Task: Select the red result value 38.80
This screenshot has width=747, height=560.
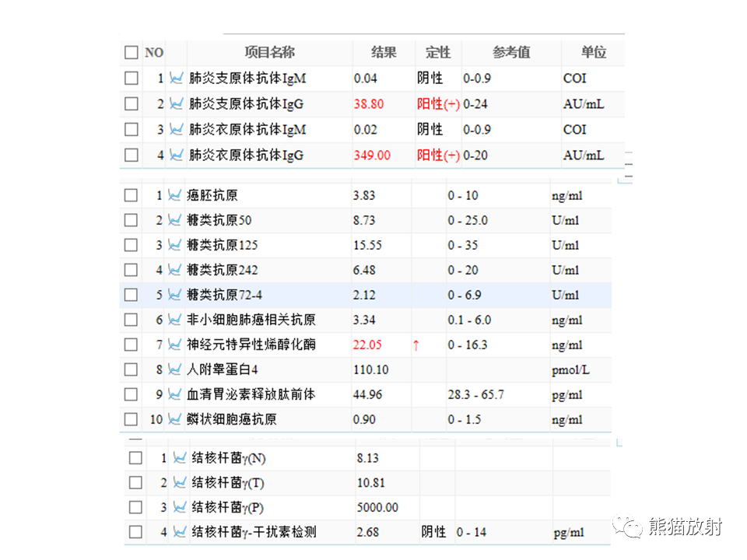Action: pyautogui.click(x=369, y=103)
